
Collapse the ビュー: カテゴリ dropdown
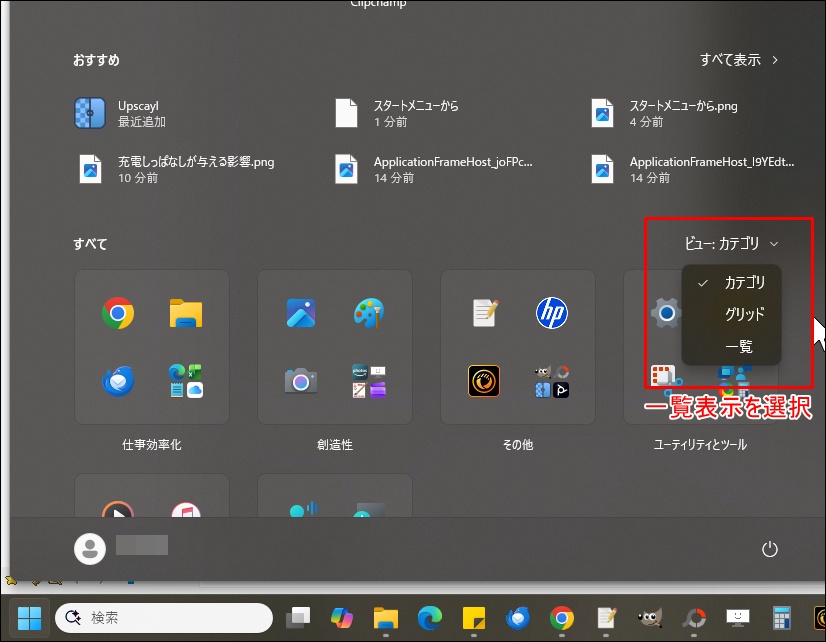click(x=731, y=243)
